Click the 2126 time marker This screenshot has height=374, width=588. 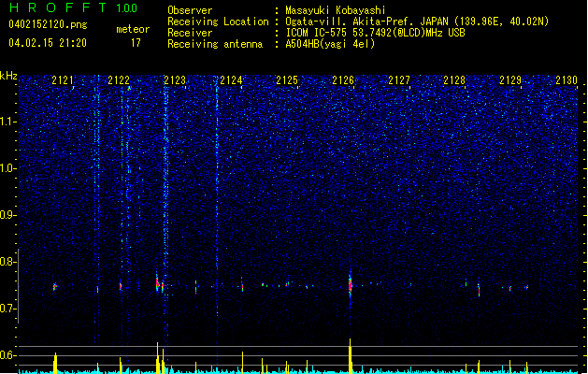click(343, 80)
